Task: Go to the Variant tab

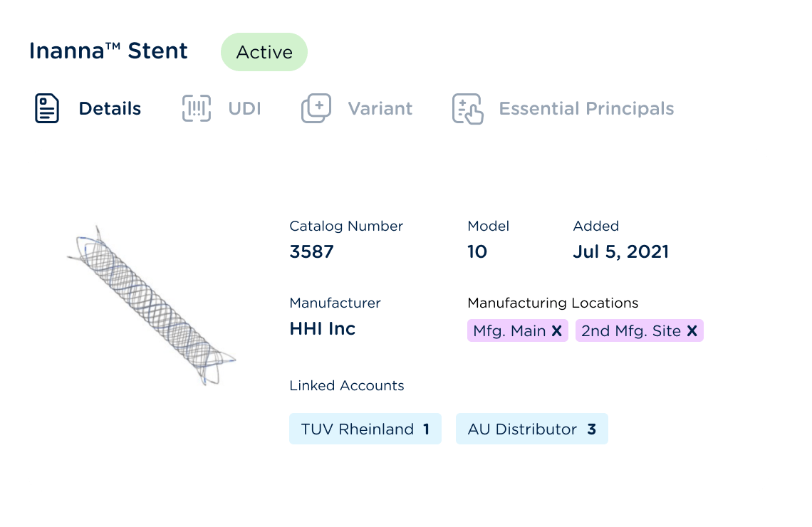Action: point(380,109)
